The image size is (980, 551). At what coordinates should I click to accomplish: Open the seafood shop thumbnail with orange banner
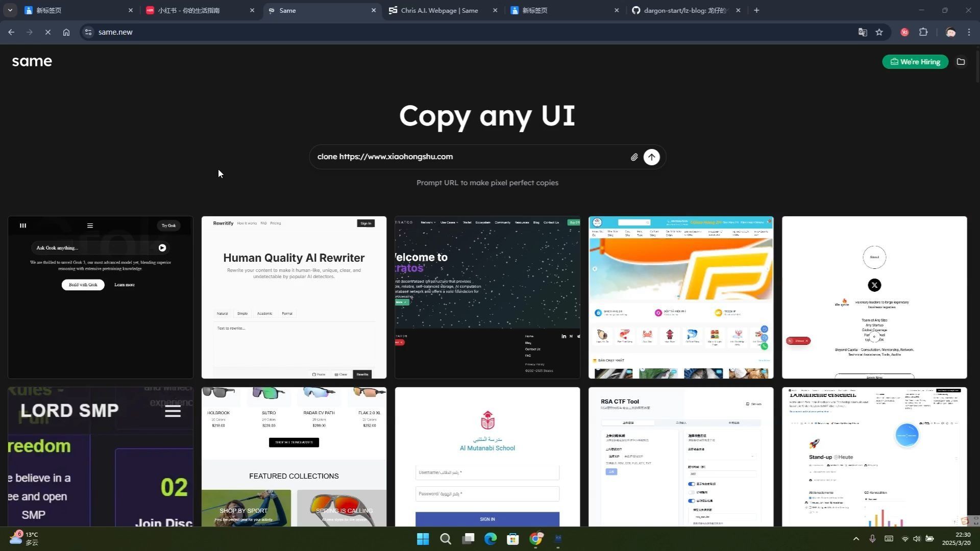pyautogui.click(x=681, y=297)
